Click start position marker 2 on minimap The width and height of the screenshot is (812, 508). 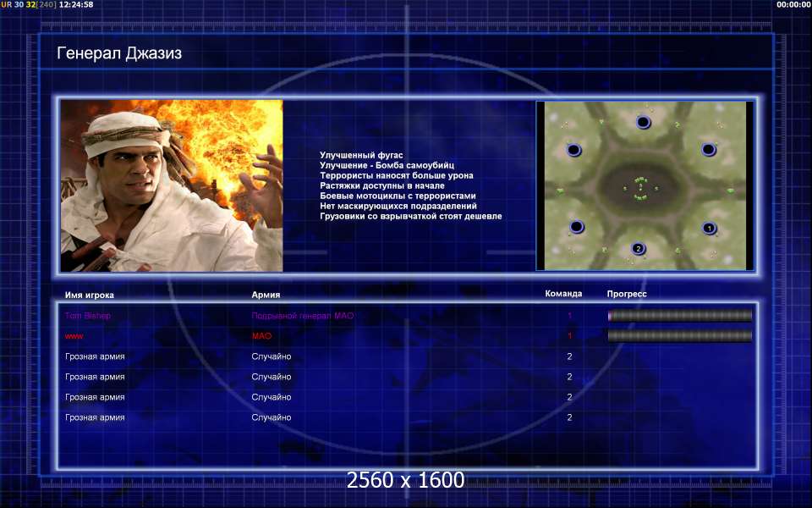(638, 248)
